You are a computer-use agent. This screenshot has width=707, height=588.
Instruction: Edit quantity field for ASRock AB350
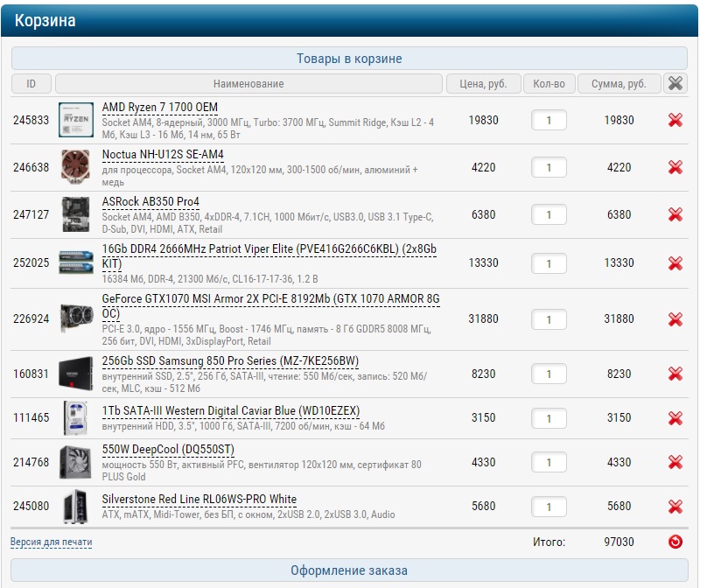[549, 214]
